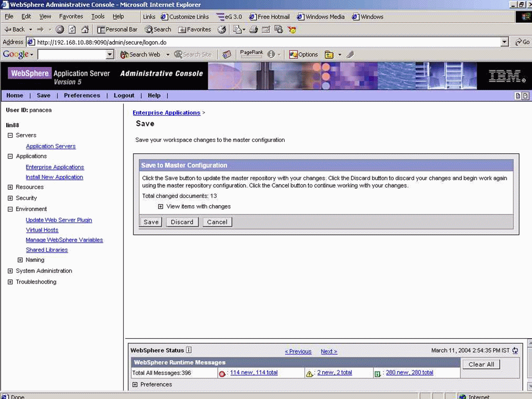Click the Messenger toolbar icon

[291, 30]
